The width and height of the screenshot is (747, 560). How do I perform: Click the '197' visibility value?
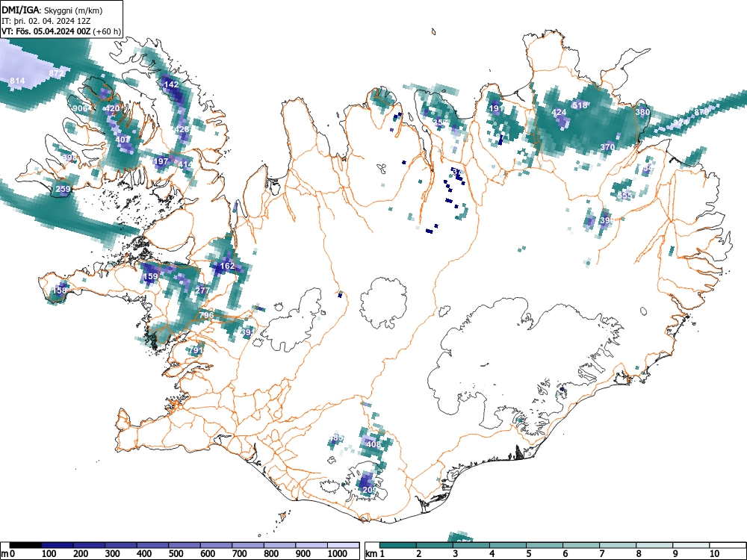point(161,161)
